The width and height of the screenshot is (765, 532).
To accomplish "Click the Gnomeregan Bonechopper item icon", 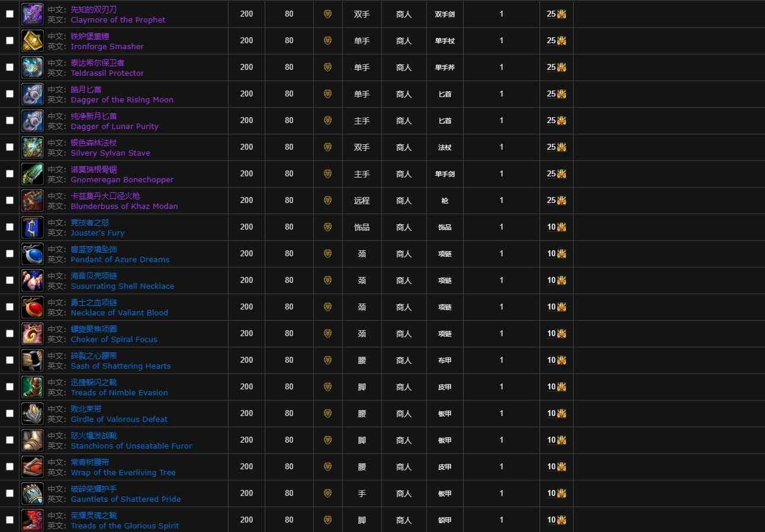I will pos(33,174).
